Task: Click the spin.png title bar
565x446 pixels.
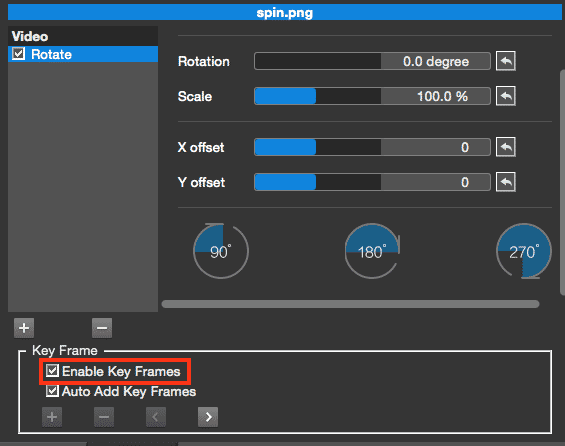Action: [x=285, y=13]
